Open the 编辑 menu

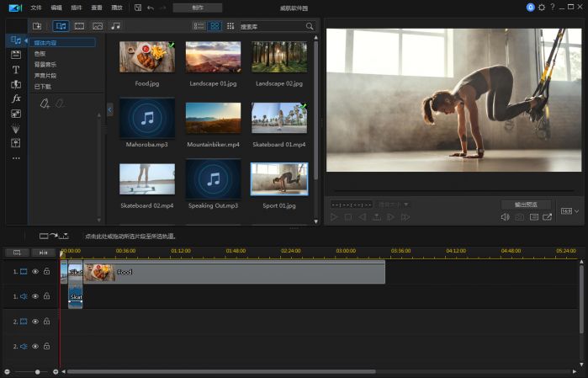(56, 7)
